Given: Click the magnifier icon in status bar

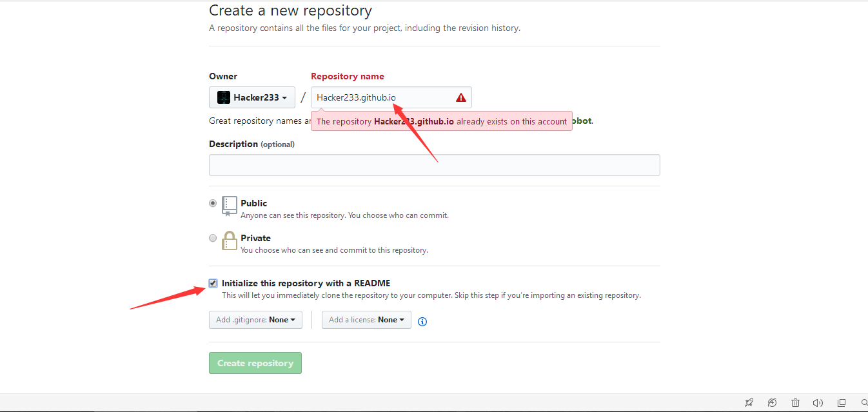Looking at the screenshot, I should pyautogui.click(x=864, y=402).
